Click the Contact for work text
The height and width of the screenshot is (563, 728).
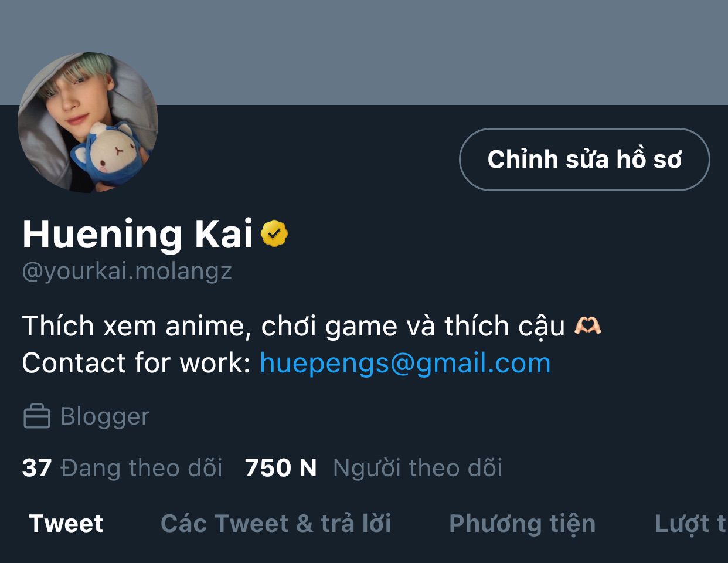[137, 363]
